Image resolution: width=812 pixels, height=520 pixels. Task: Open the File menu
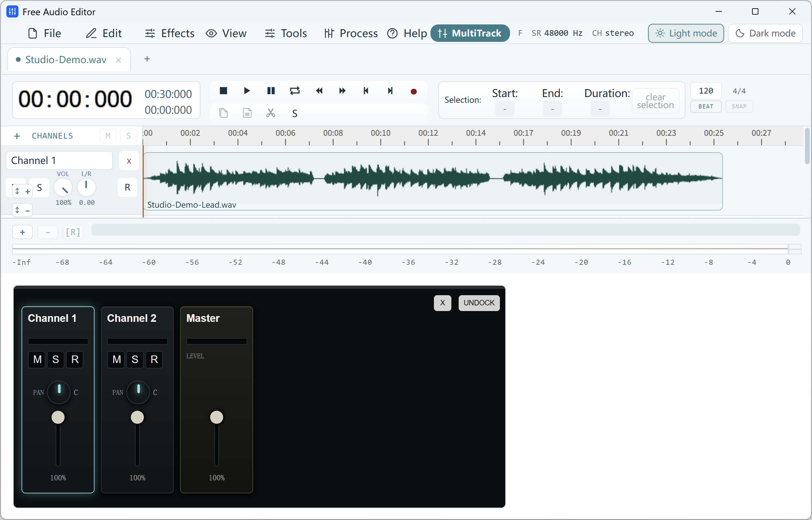pyautogui.click(x=45, y=33)
